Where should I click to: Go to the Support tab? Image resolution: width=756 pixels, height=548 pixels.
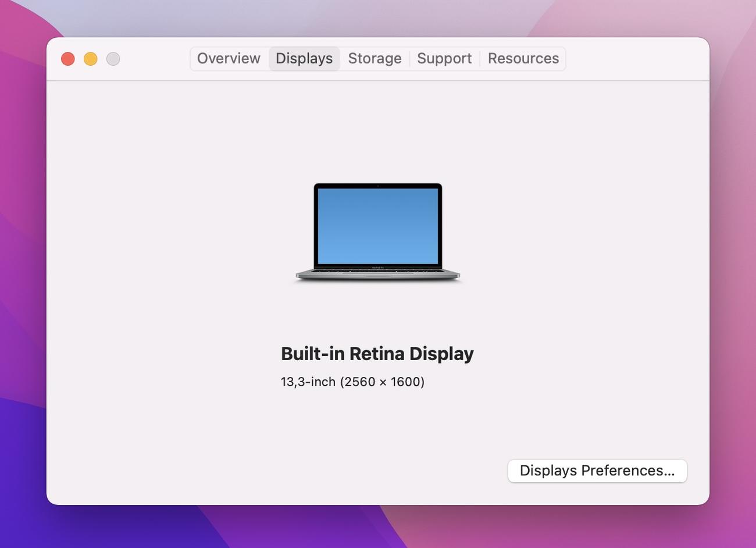tap(444, 59)
